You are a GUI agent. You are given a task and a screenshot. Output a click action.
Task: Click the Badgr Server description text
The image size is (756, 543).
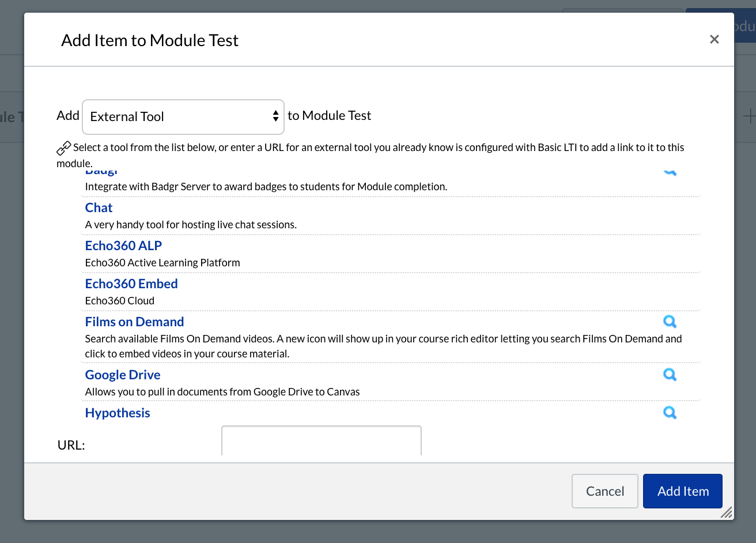coord(266,187)
